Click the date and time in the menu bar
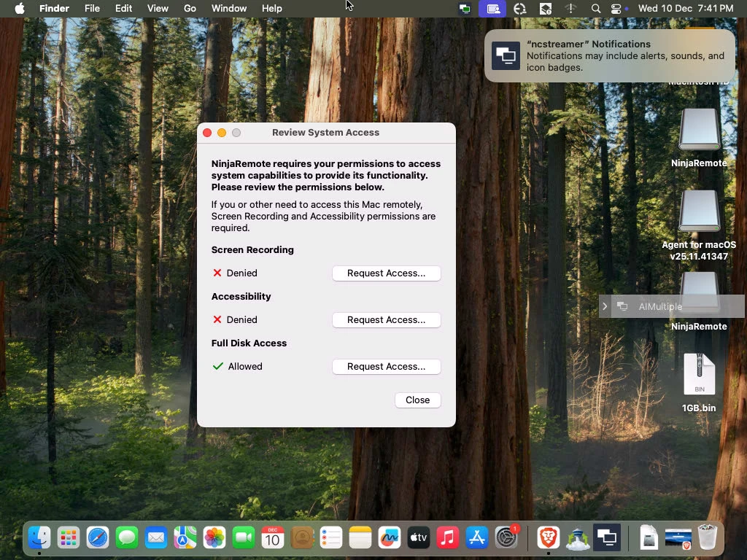The width and height of the screenshot is (747, 560). [686, 9]
